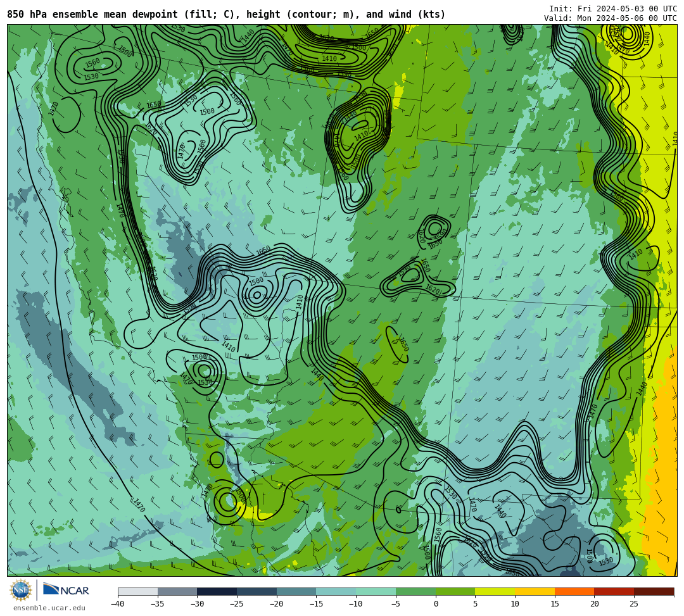
Task: Click the '5' colorbar tick label
Action: [476, 604]
